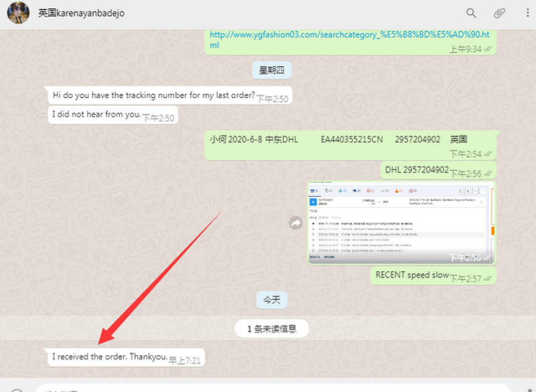Image resolution: width=536 pixels, height=392 pixels.
Task: Click the emoji icon beside the message box
Action: pos(17,389)
